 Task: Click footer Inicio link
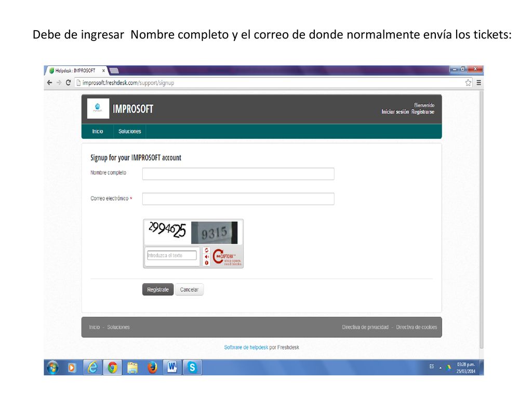pos(95,327)
